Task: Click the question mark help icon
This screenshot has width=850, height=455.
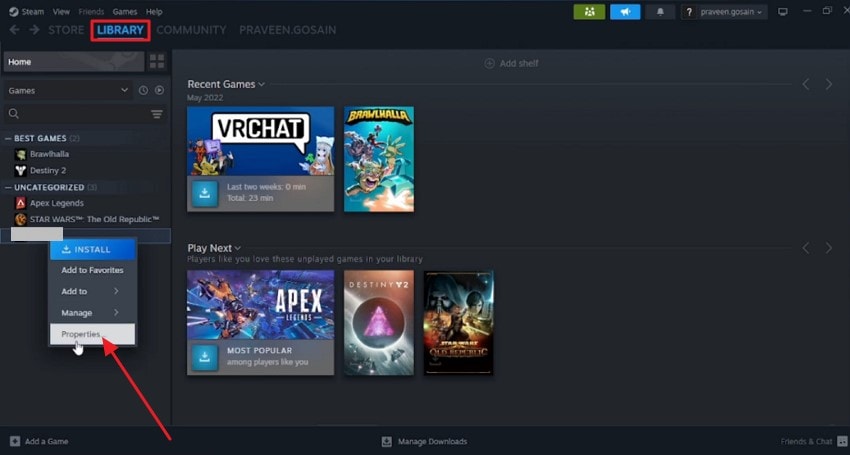Action: [x=688, y=12]
